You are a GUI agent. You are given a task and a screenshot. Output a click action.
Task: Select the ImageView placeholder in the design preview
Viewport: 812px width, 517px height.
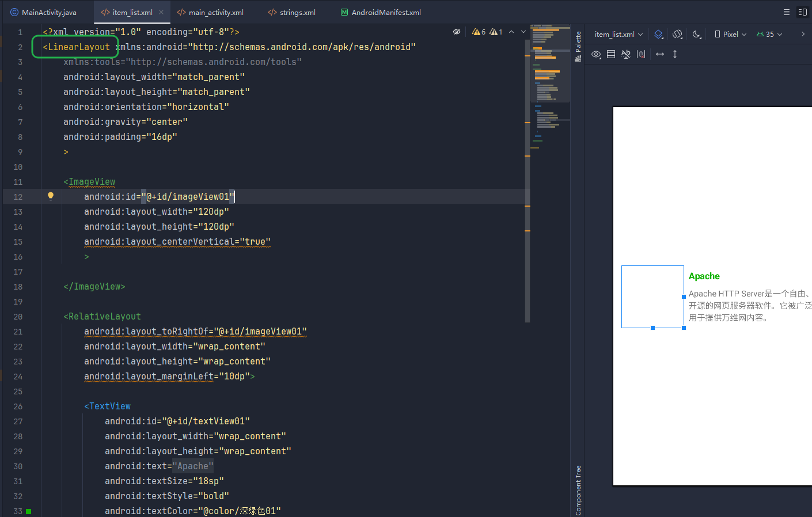pyautogui.click(x=652, y=296)
